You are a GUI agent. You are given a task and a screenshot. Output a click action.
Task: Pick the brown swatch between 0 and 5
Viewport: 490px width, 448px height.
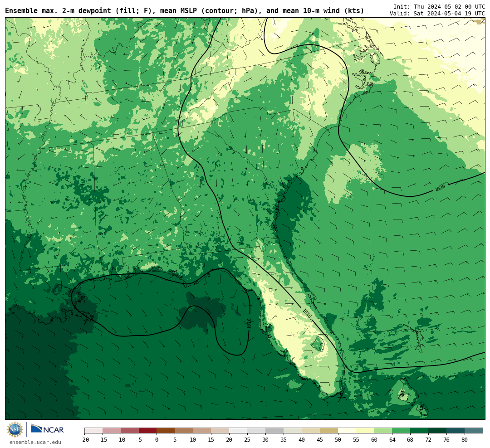click(166, 431)
